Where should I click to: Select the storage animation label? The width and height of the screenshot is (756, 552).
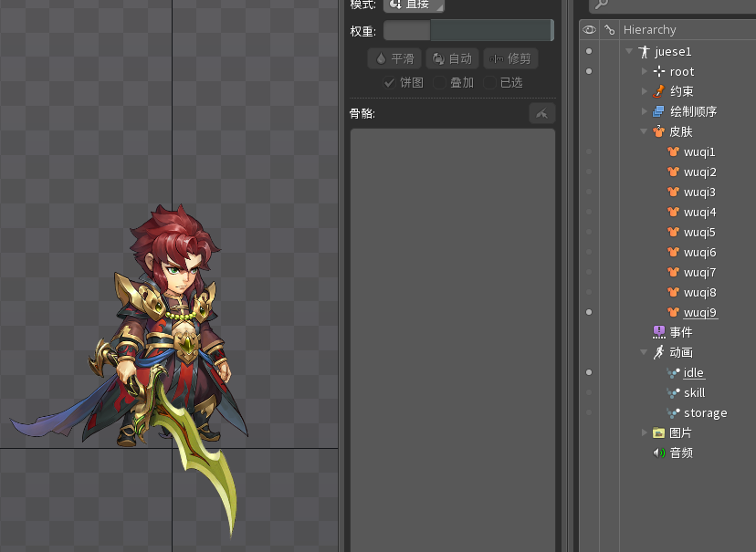tap(706, 413)
